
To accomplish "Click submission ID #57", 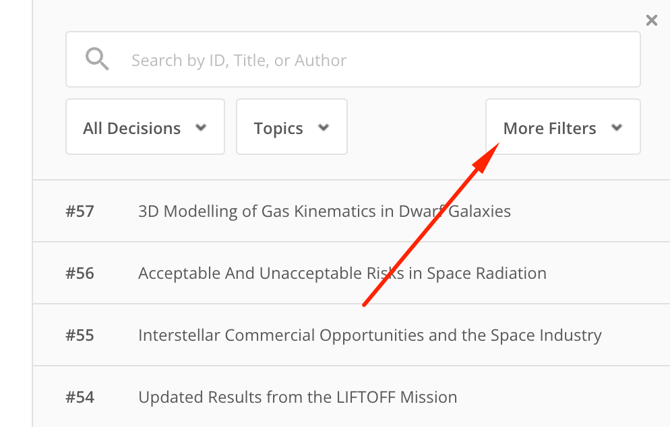I will [x=80, y=211].
